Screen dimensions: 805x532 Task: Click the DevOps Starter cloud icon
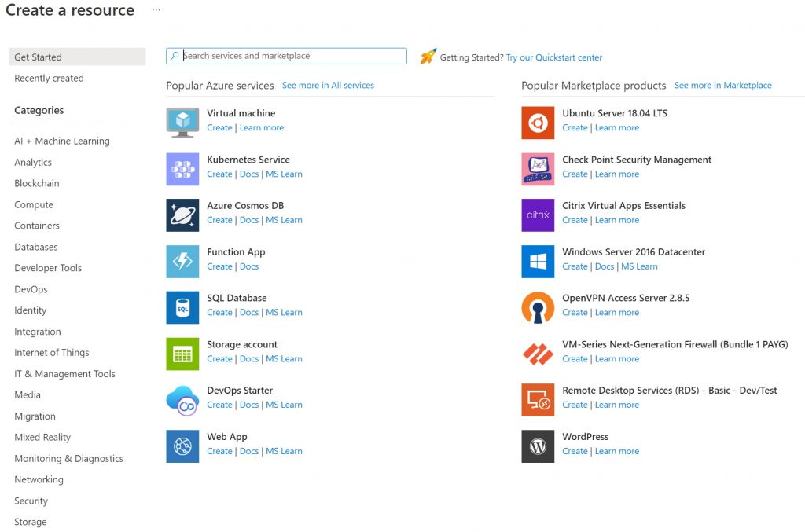[x=182, y=400]
